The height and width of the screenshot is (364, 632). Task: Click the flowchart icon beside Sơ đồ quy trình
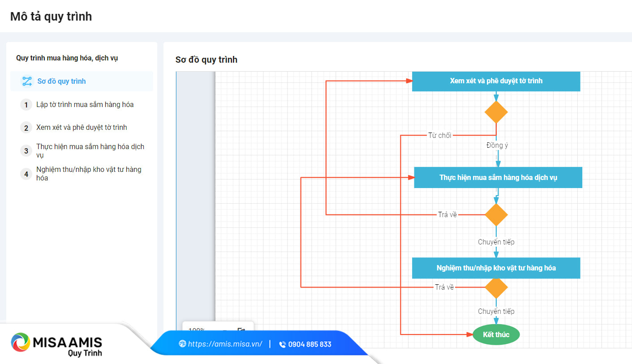[27, 81]
